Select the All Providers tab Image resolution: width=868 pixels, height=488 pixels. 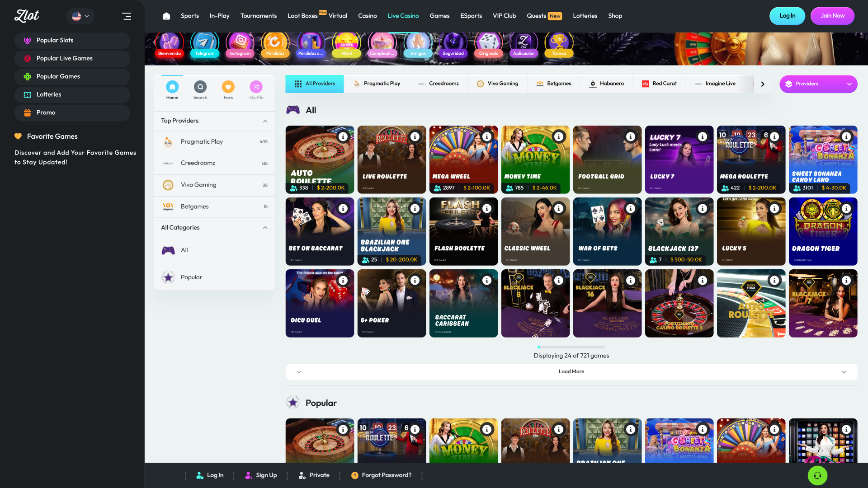pos(315,84)
